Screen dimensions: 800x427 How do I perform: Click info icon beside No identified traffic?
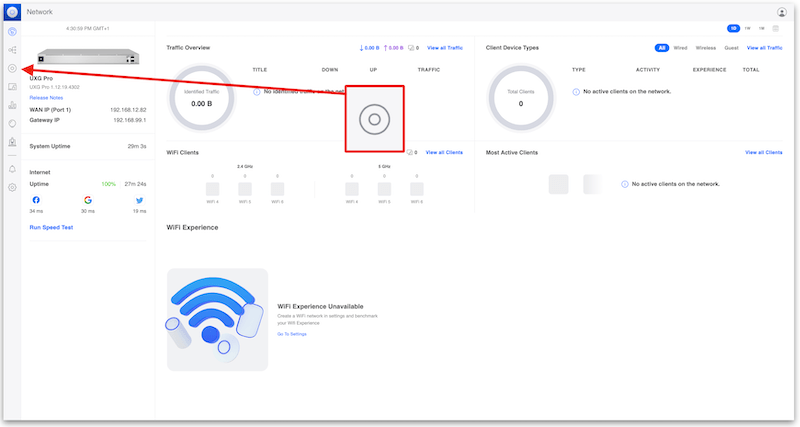tap(257, 92)
